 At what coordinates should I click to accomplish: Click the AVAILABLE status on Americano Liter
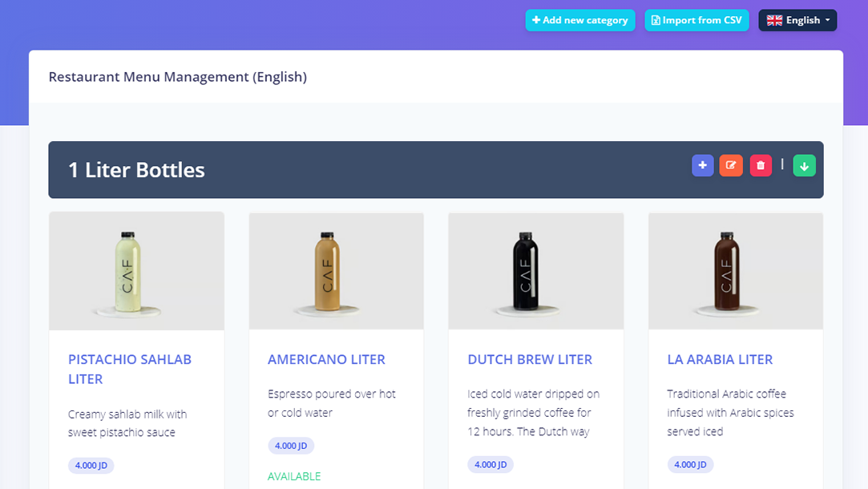pos(294,476)
